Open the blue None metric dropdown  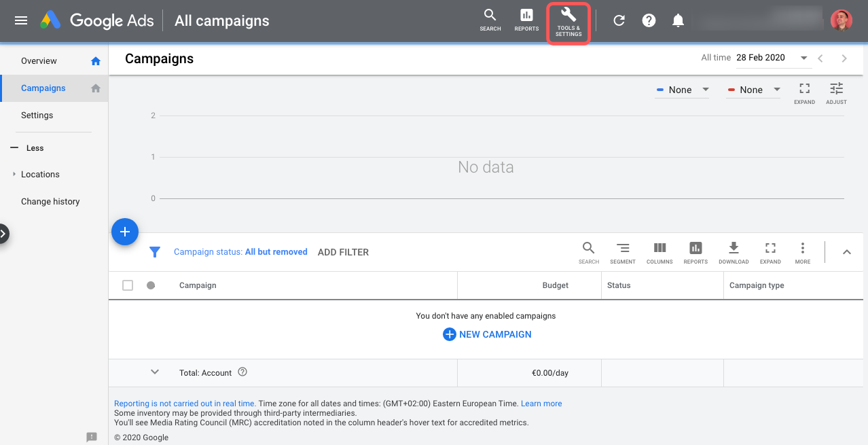coord(682,90)
